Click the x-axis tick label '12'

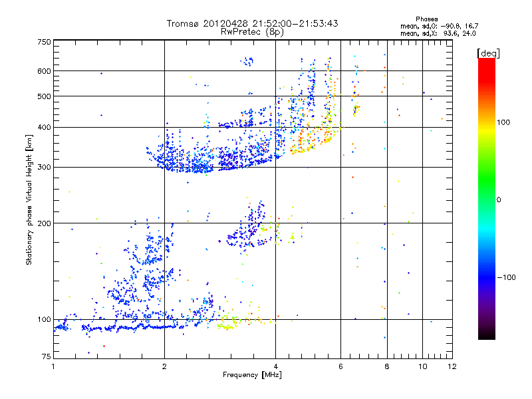click(x=452, y=366)
